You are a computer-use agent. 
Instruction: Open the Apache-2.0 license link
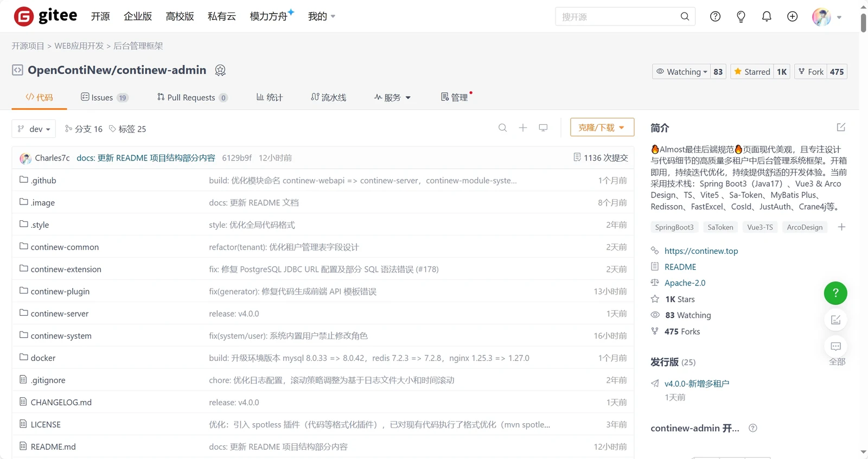pos(685,283)
